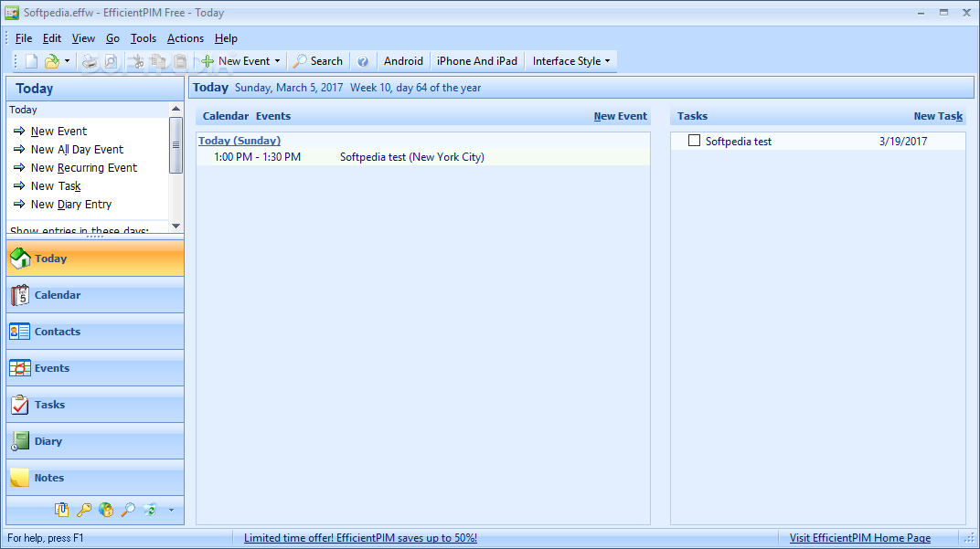Click the Android toolbar button
Screen dimensions: 980x549
tap(403, 61)
